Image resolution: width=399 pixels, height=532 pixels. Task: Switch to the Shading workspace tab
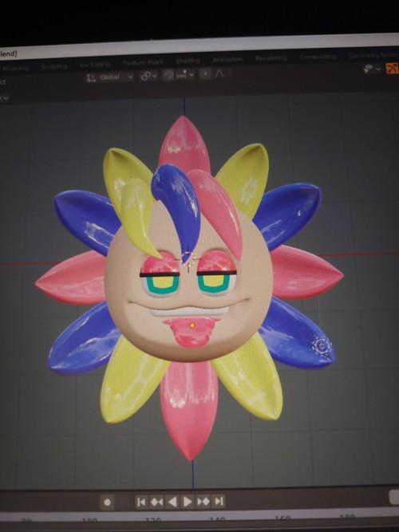pyautogui.click(x=188, y=61)
